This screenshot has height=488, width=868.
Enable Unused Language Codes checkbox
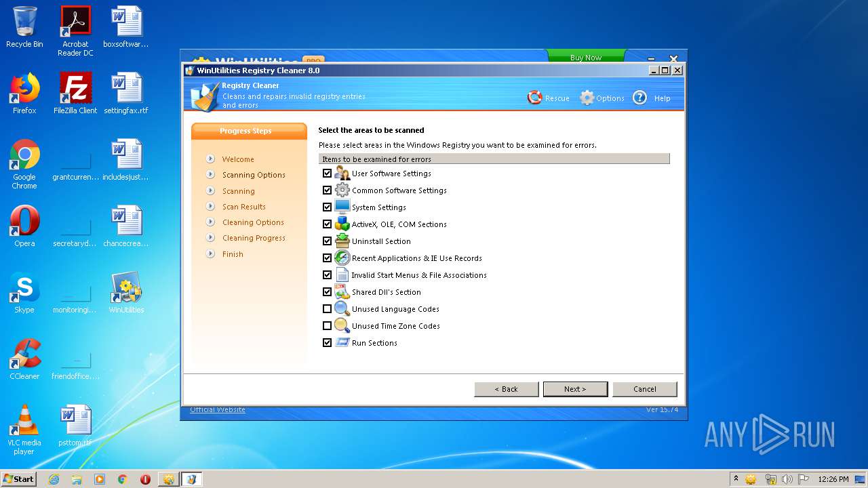[x=327, y=308]
